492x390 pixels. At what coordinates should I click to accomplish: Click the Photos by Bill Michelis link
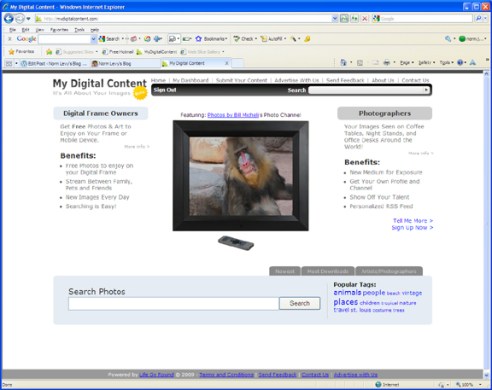point(233,115)
